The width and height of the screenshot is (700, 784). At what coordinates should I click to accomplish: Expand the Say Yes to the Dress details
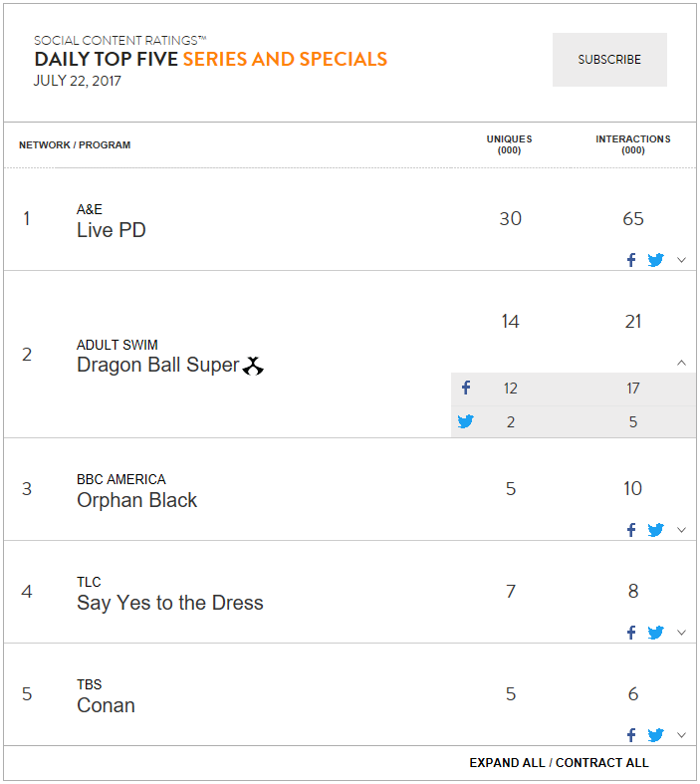tap(681, 633)
